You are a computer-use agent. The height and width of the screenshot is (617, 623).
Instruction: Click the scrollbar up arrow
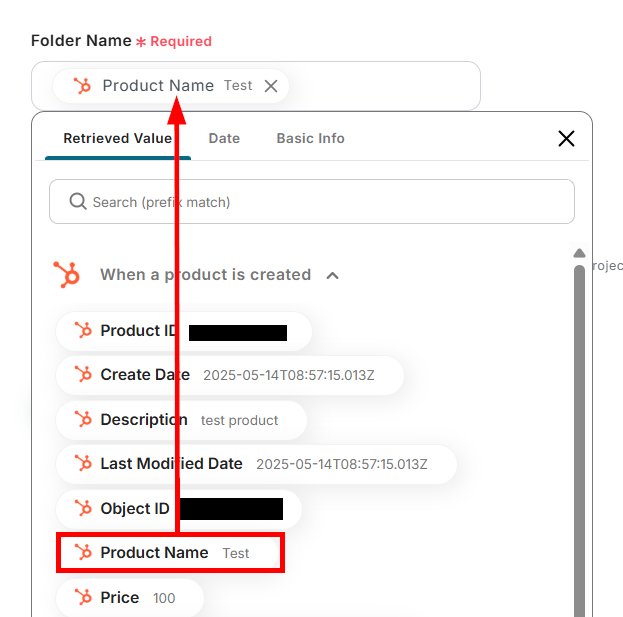579,253
